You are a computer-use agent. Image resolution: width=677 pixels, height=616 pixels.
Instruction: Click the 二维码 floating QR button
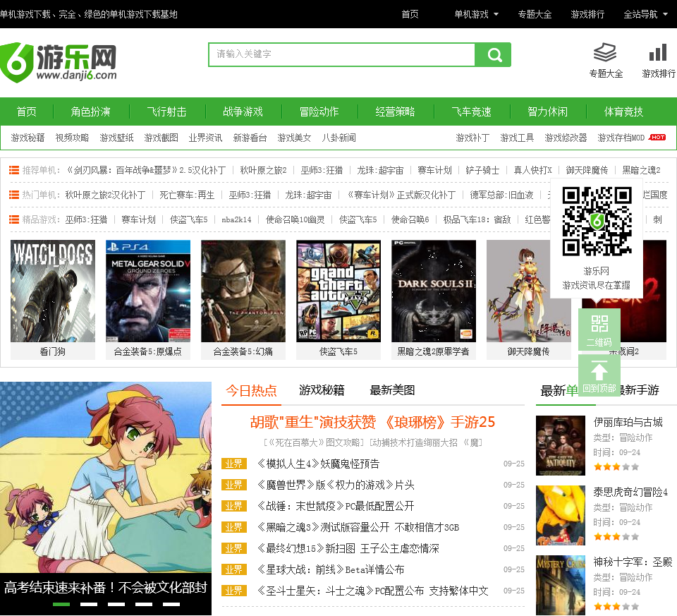click(x=599, y=330)
